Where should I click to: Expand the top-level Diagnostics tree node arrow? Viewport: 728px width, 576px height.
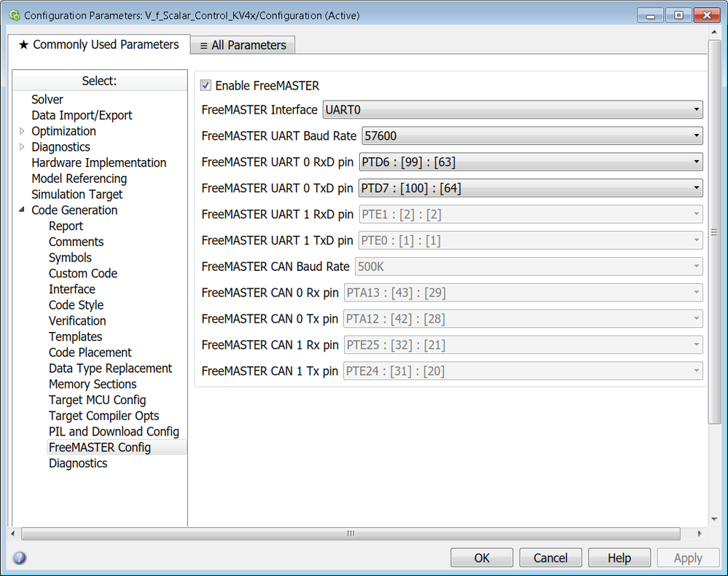tap(22, 147)
